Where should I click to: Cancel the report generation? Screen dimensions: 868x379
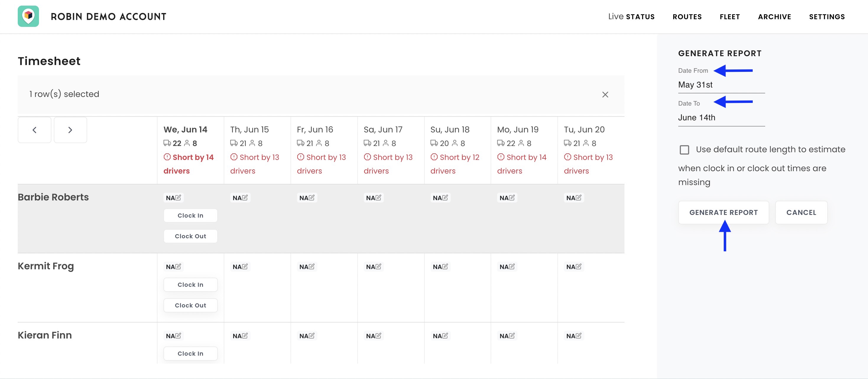click(801, 213)
